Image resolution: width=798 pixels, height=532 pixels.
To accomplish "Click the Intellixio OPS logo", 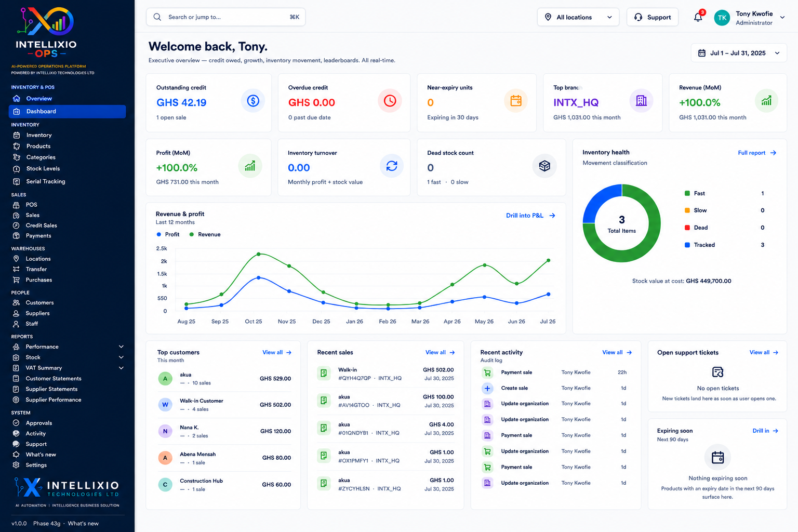I will pos(46,32).
